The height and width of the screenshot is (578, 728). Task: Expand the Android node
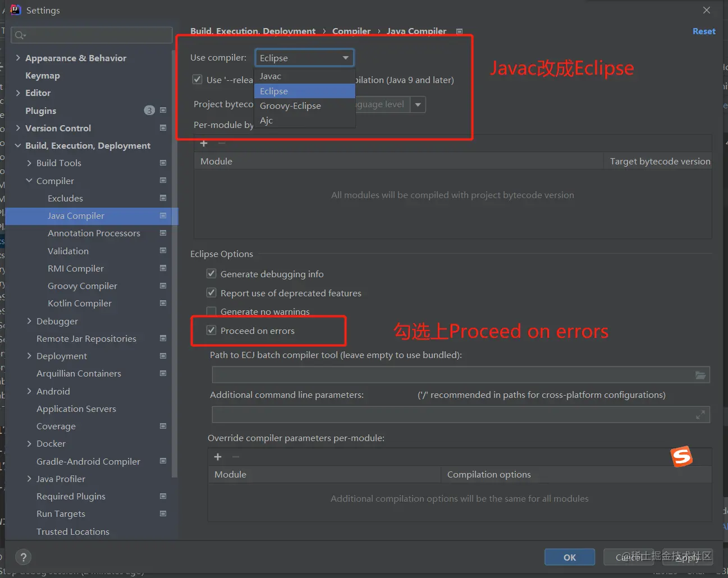click(29, 391)
